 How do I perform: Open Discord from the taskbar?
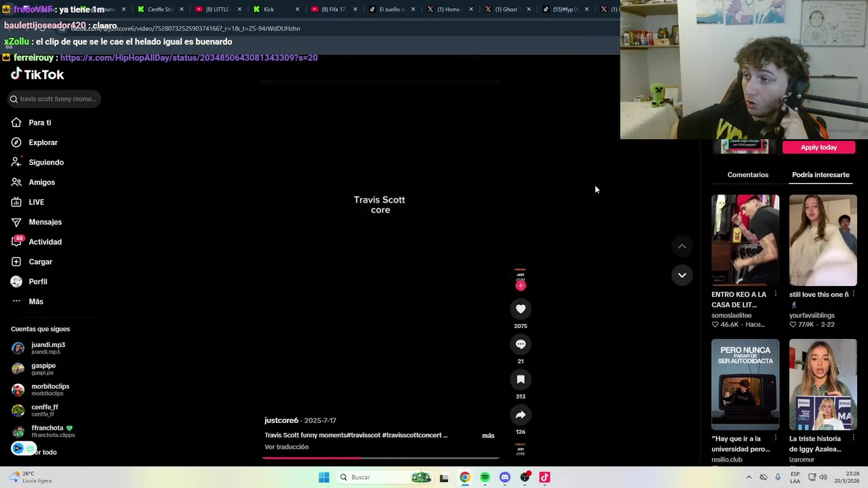505,477
